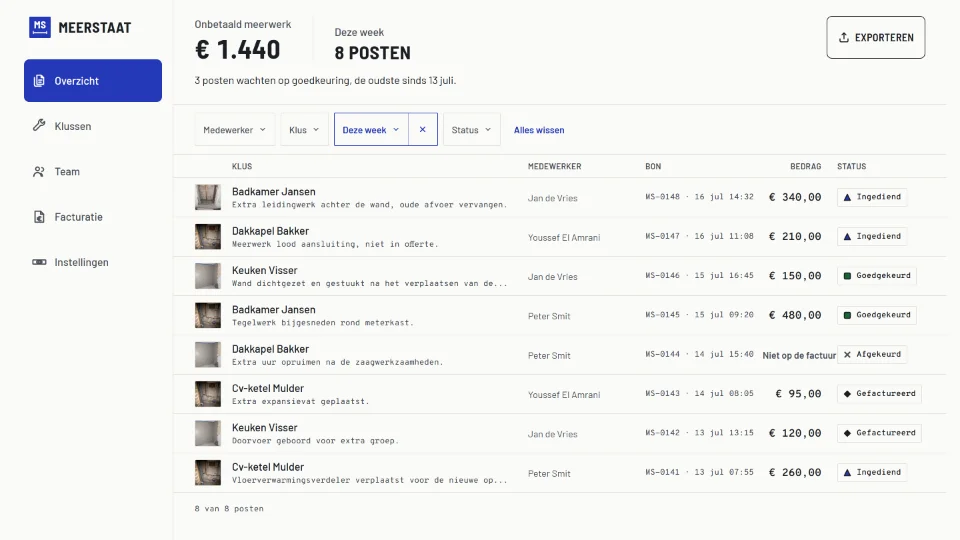
Task: Click 'Niet op de factuur' text
Action: 799,355
